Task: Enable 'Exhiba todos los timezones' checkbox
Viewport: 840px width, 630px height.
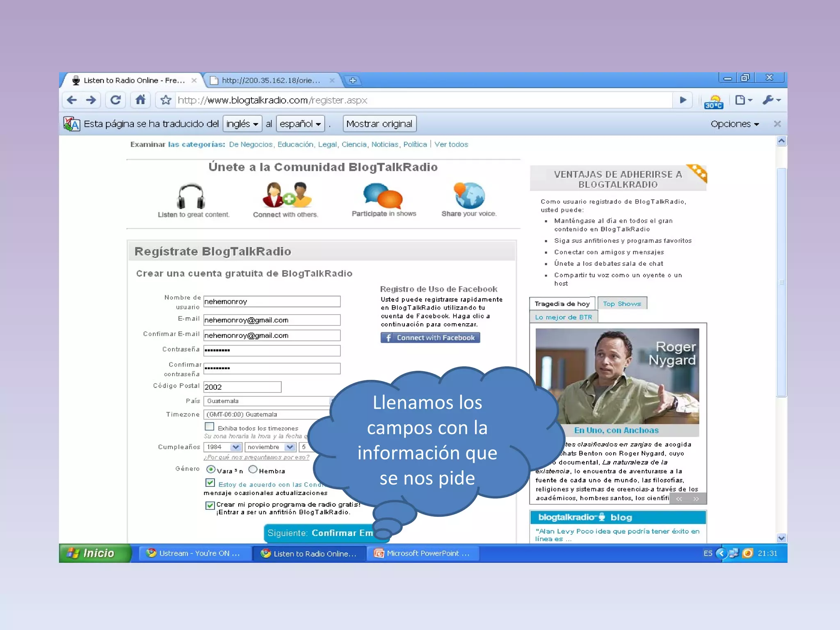Action: (210, 427)
